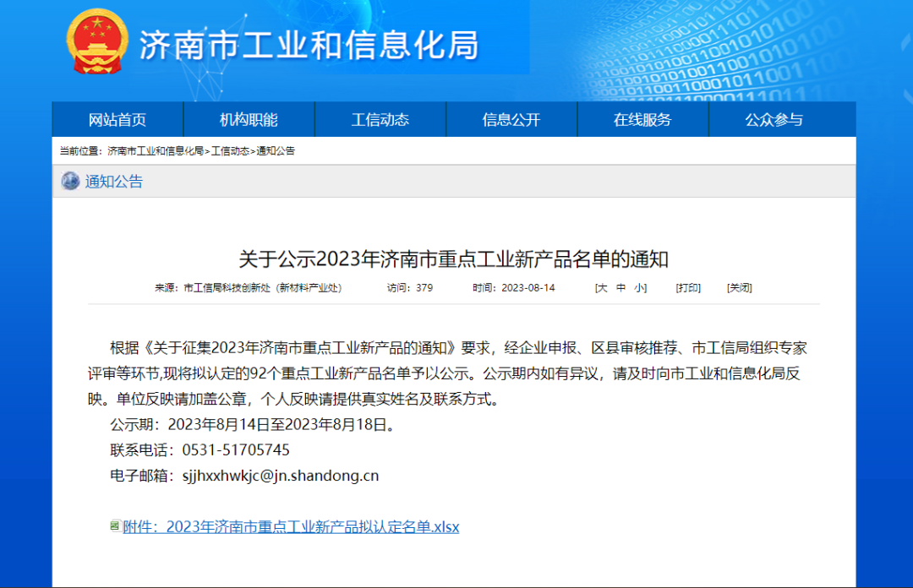The image size is (913, 588).
Task: Click 济南市工业和信息化局 breadcrumb link
Action: point(156,151)
